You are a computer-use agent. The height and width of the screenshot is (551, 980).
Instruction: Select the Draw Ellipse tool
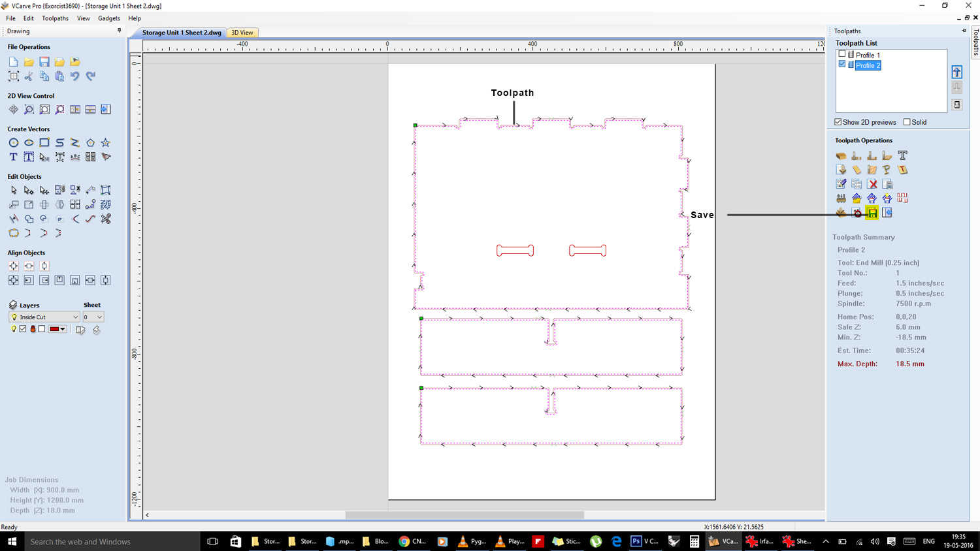coord(29,142)
